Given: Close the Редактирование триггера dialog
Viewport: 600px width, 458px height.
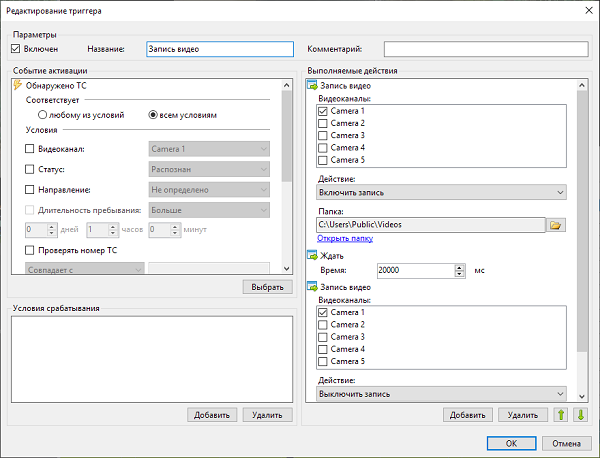Looking at the screenshot, I should click(589, 10).
